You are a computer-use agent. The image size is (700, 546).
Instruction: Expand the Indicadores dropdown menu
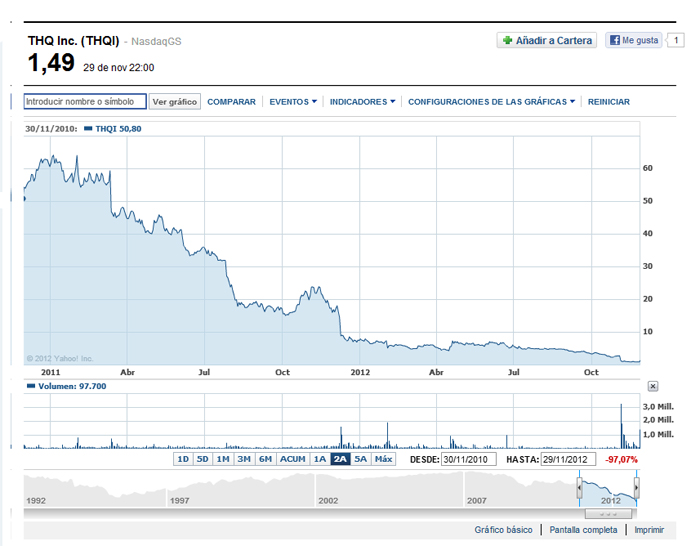tap(362, 102)
